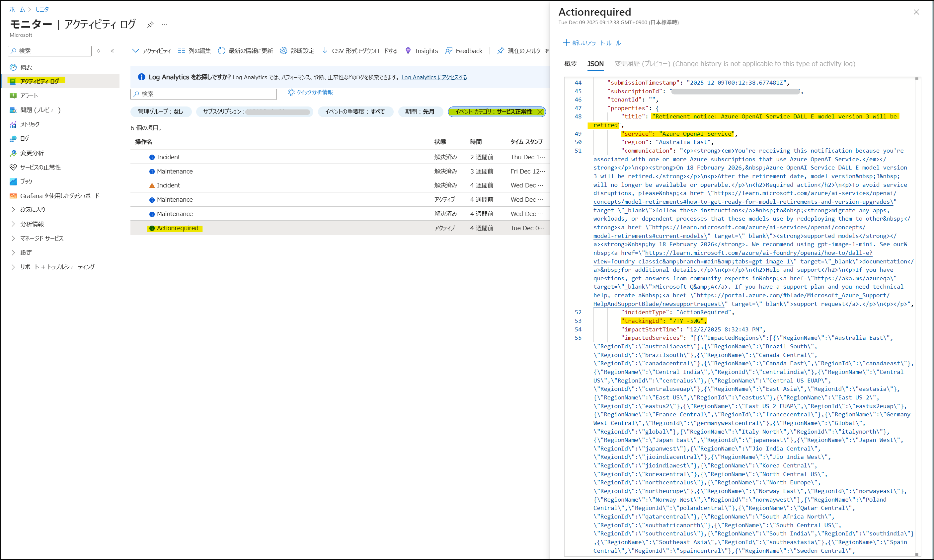The image size is (934, 560).
Task: Click 列の編集 in the toolbar
Action: 195,51
